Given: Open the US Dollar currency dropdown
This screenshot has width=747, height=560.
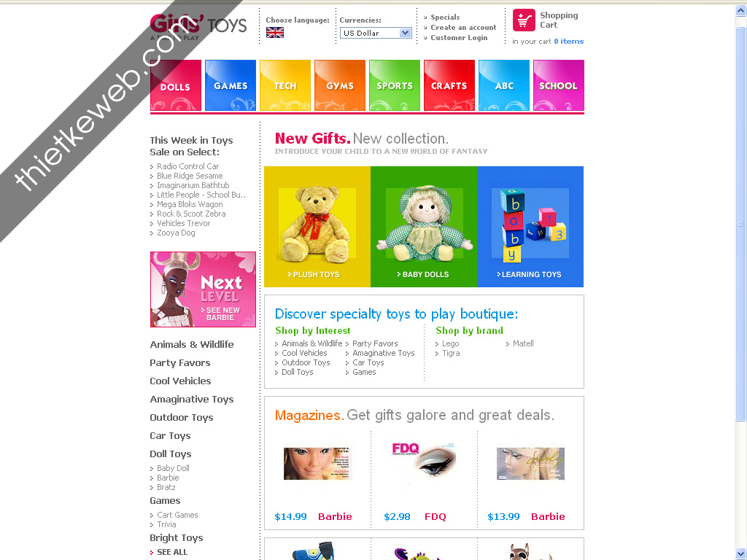Looking at the screenshot, I should 376,33.
